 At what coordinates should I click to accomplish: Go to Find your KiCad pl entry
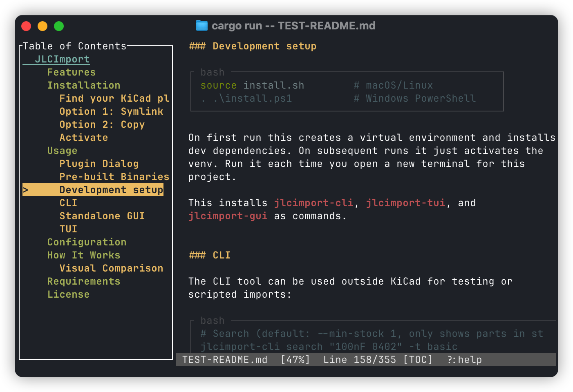[x=114, y=98]
